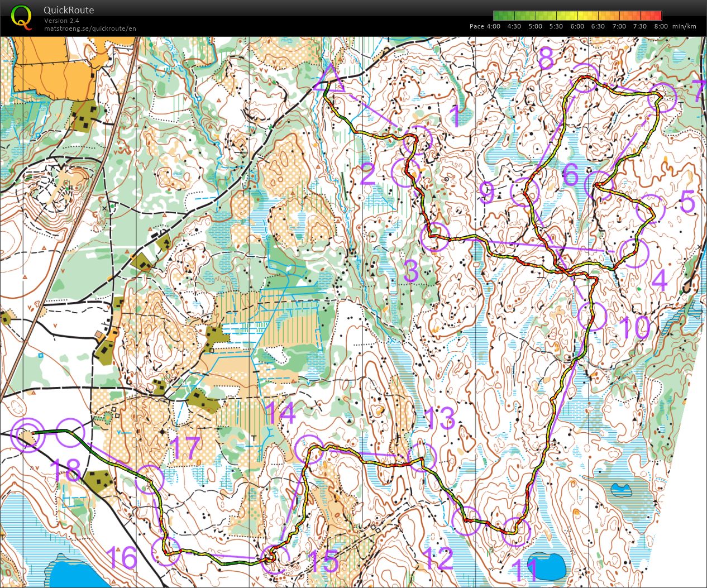Viewport: 707px width, 588px height.
Task: Select control circle 3 on the map
Action: click(435, 236)
